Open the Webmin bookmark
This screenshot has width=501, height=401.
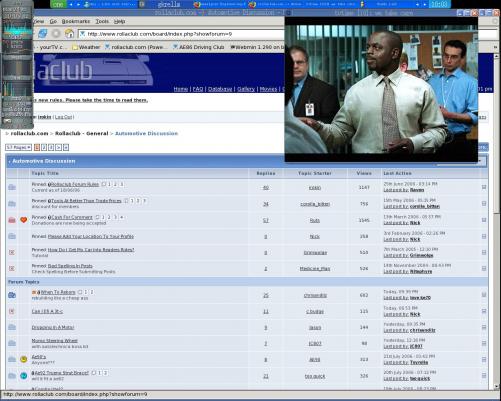[257, 47]
